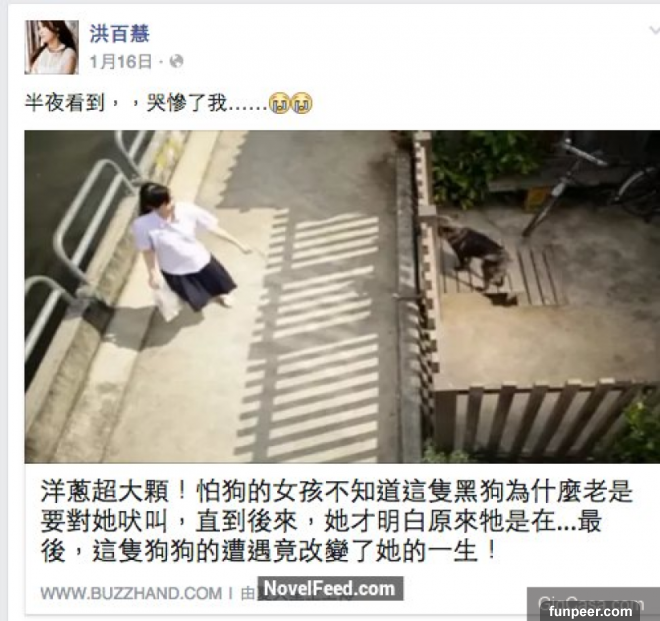Image resolution: width=660 pixels, height=621 pixels.
Task: Click the girl in the preview photo
Action: [x=183, y=248]
